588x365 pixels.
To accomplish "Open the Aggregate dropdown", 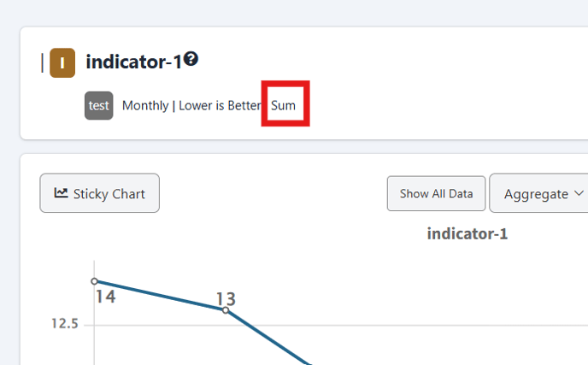I will pos(539,193).
